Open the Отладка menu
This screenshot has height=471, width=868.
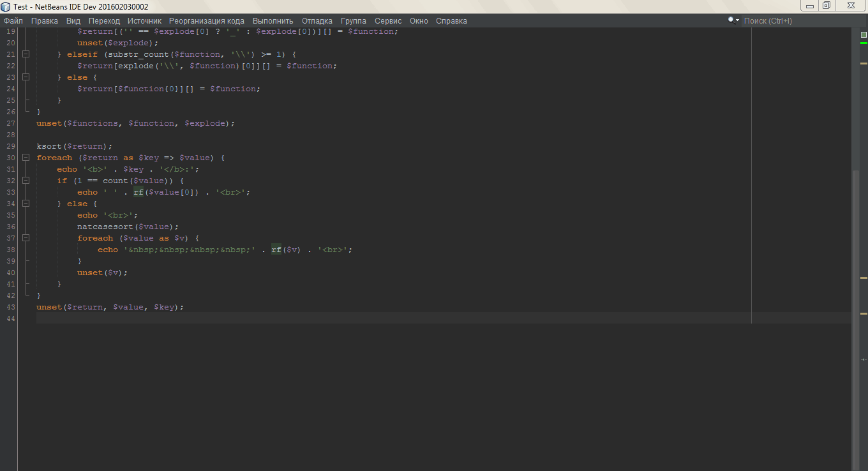tap(317, 21)
